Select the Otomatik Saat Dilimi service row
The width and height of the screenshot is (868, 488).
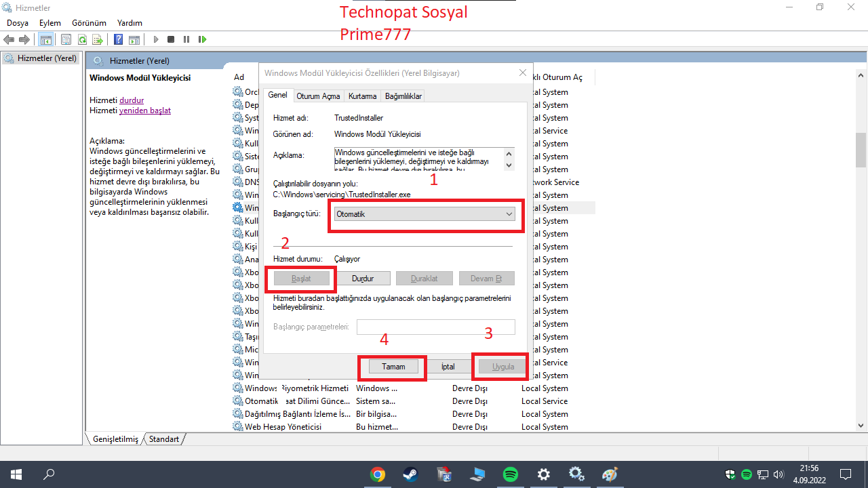point(413,401)
